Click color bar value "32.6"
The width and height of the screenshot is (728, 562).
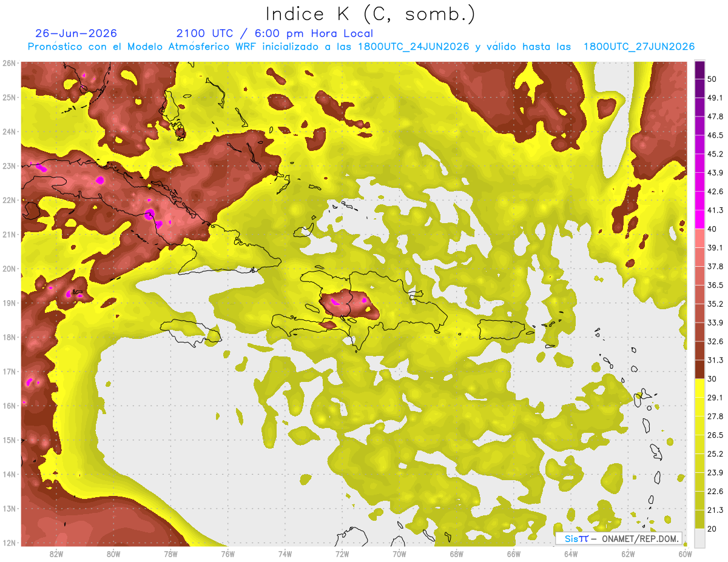point(715,341)
